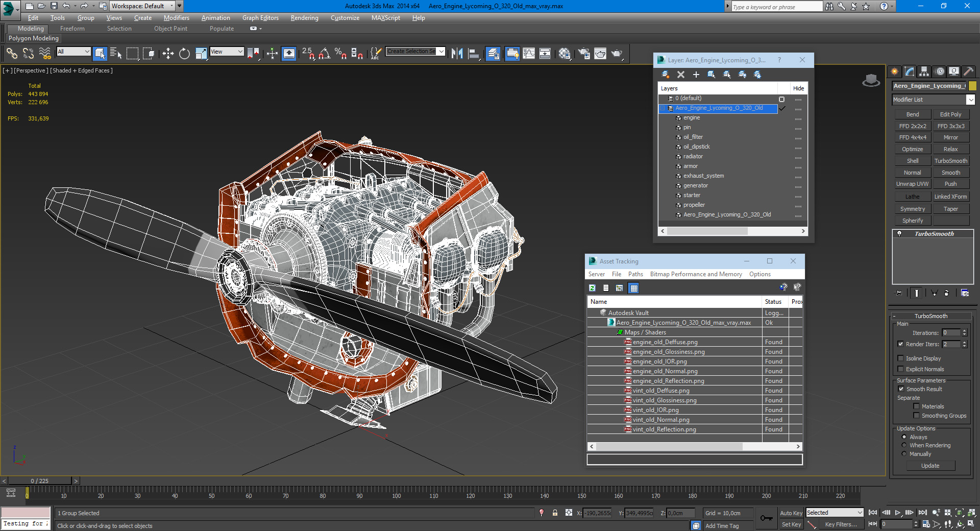The width and height of the screenshot is (980, 531).
Task: Click the Mirror tool icon
Action: (x=457, y=54)
